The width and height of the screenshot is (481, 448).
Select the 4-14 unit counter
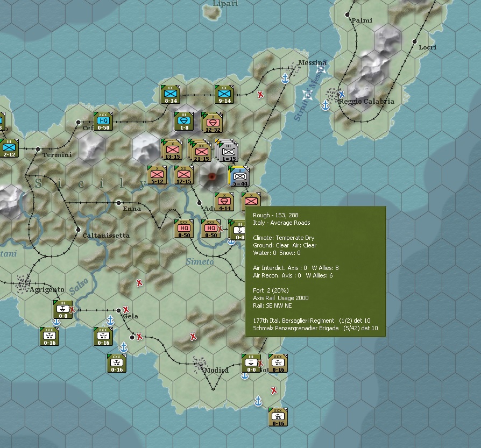point(224,202)
